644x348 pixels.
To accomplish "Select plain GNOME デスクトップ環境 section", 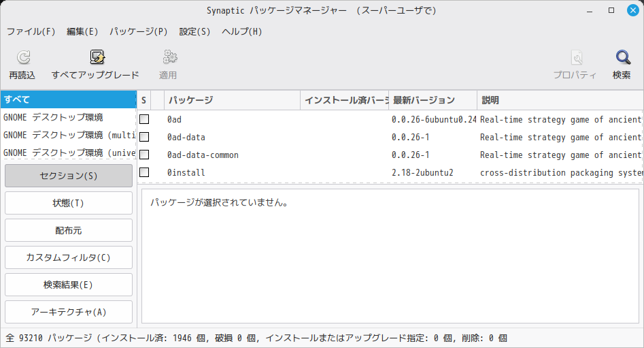I will (x=68, y=117).
